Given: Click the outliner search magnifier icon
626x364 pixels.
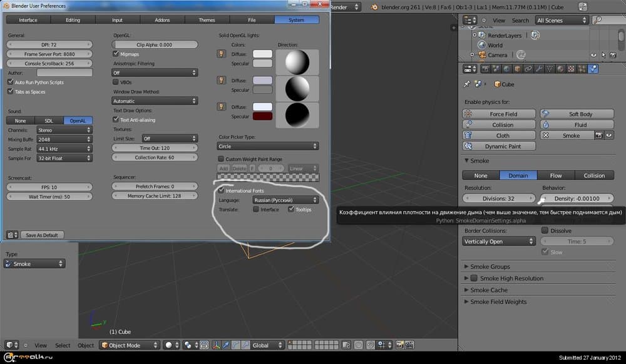Looking at the screenshot, I should pyautogui.click(x=598, y=20).
